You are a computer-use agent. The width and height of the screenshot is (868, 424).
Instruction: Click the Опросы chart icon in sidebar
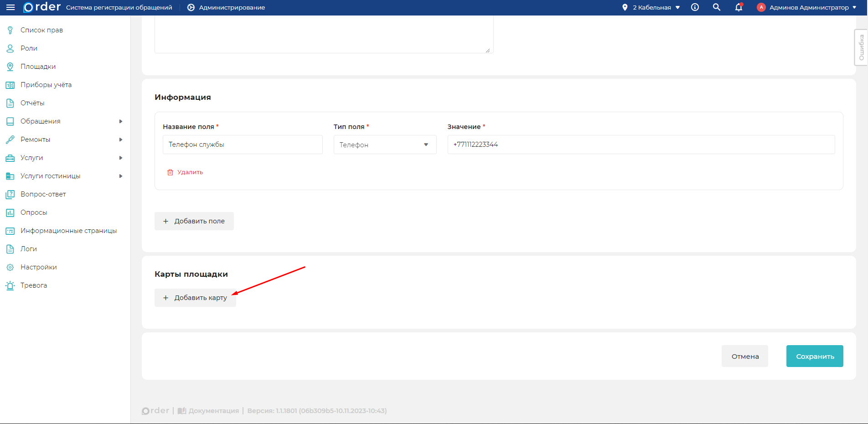(x=10, y=212)
